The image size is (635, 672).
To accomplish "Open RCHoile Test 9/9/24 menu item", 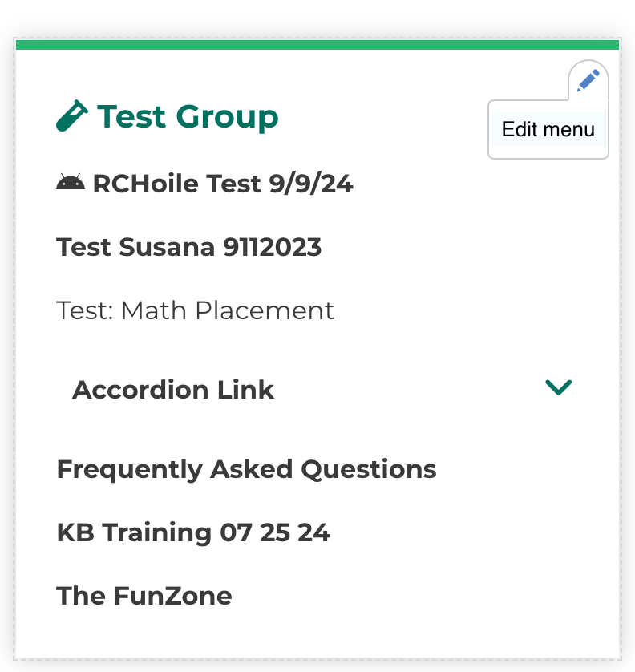I will tap(223, 184).
